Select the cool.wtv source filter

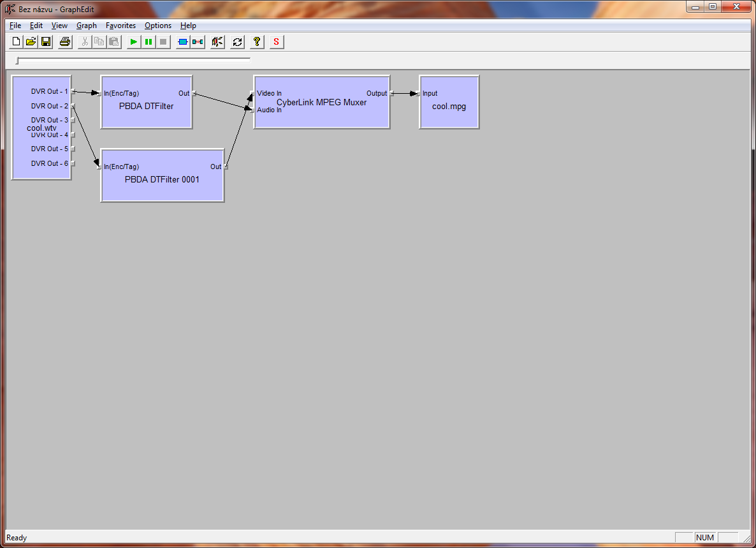(41, 128)
